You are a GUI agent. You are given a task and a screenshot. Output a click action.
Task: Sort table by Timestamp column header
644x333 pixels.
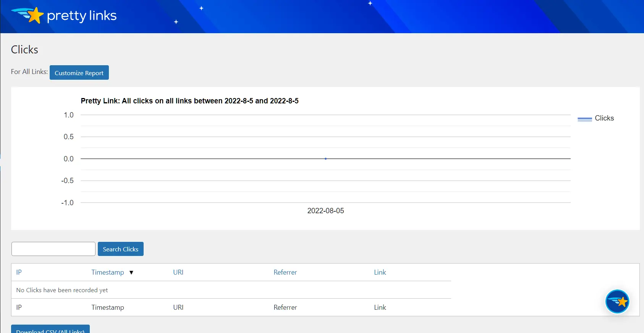108,272
